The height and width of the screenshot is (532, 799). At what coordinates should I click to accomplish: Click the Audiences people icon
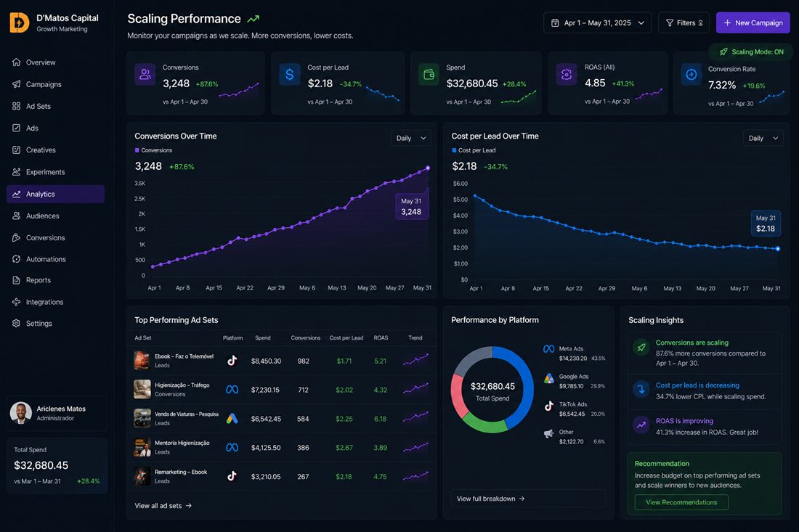[x=16, y=216]
